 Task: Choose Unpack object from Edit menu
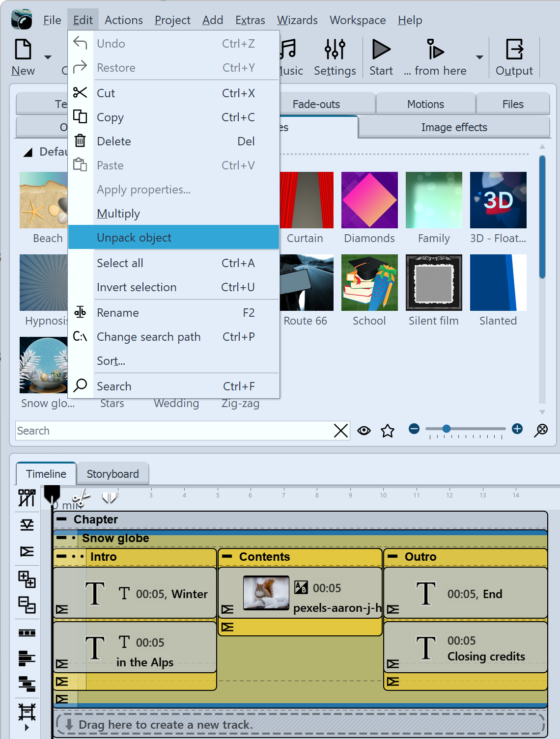(134, 238)
